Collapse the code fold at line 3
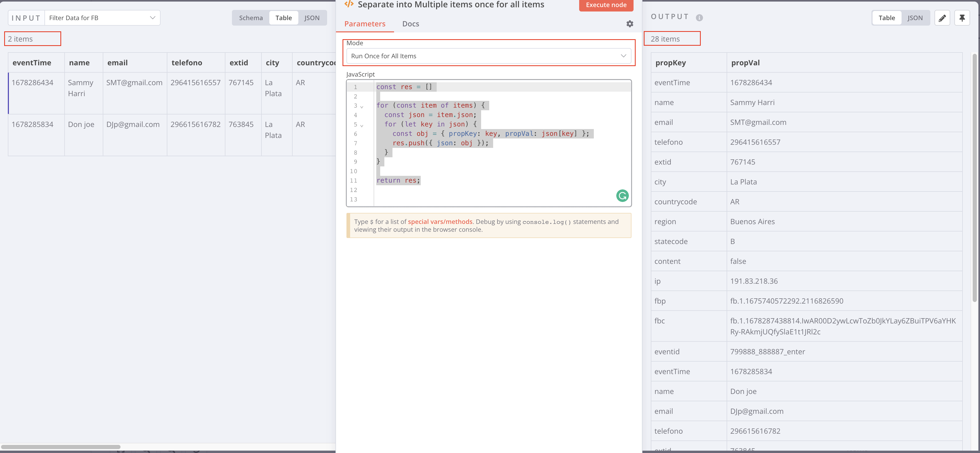This screenshot has width=980, height=453. (362, 106)
